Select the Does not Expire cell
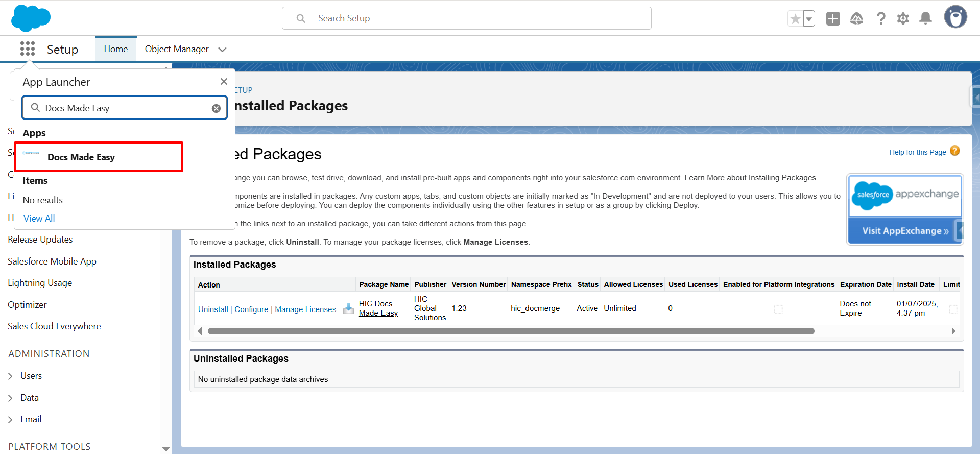Image resolution: width=980 pixels, height=454 pixels. 855,308
